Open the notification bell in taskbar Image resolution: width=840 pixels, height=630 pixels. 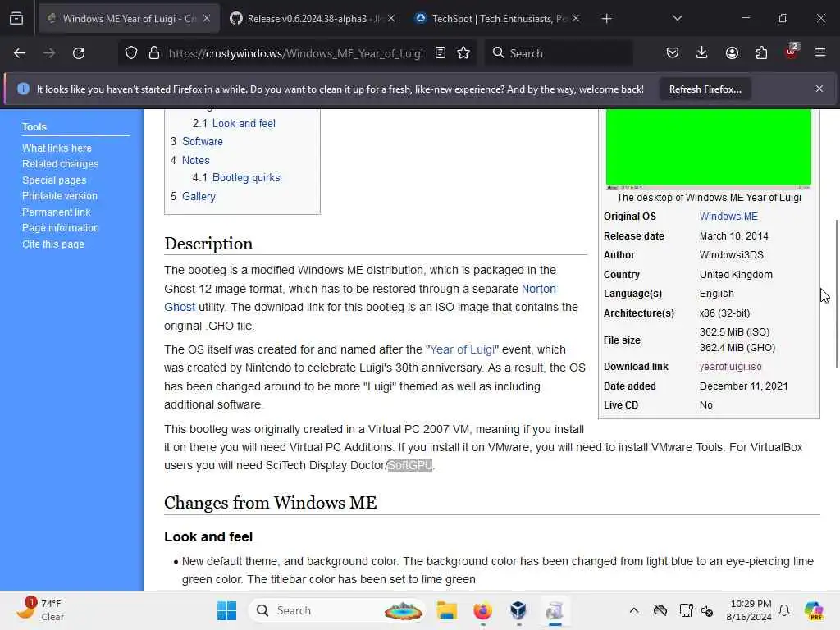tap(784, 610)
